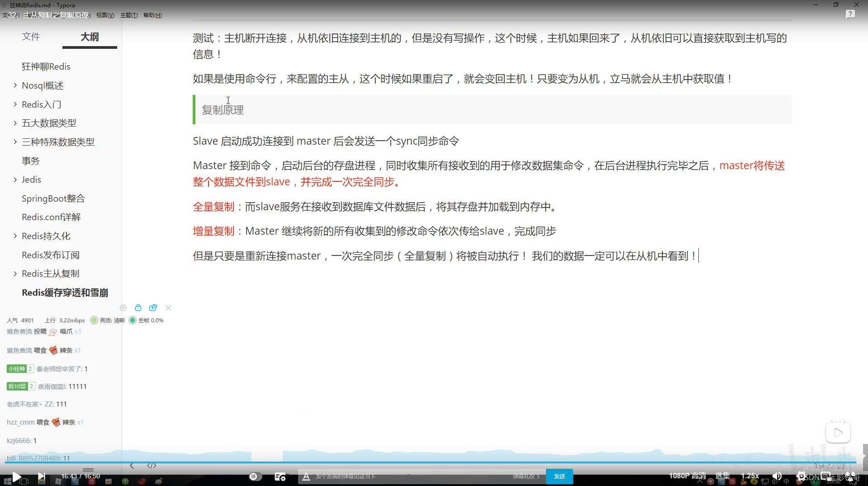Click the red 增量复制 text

click(213, 231)
